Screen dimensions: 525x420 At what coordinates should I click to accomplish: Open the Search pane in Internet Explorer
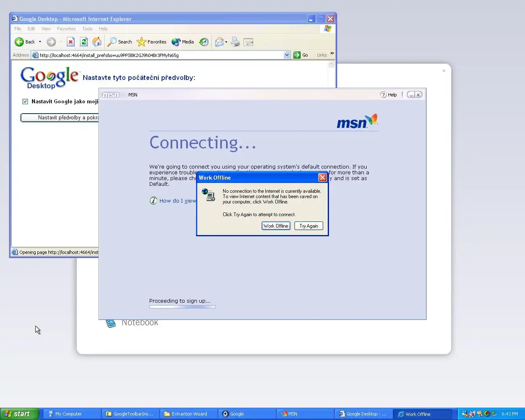119,42
